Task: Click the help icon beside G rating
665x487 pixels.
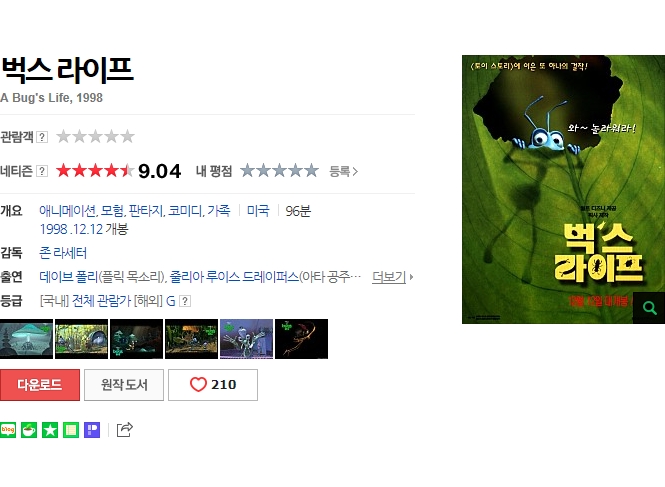Action: tap(185, 301)
